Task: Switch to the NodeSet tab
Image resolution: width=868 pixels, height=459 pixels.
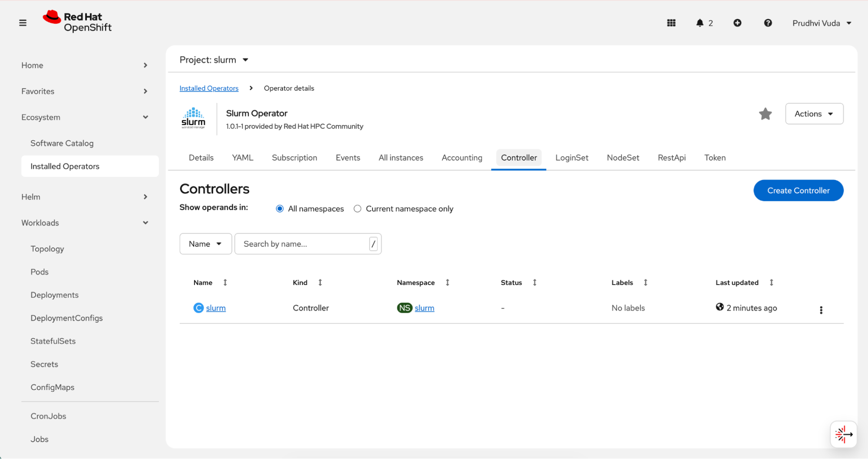Action: tap(623, 157)
